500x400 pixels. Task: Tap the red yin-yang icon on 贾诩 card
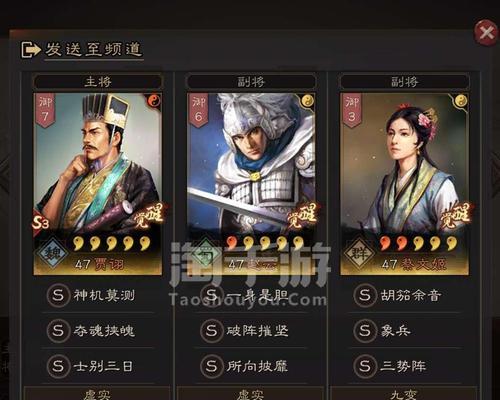pos(154,100)
